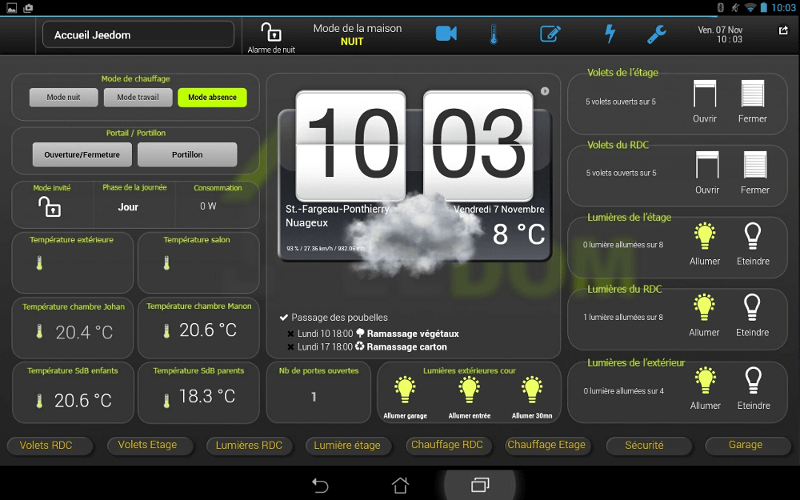Tap the Android home button

(400, 485)
